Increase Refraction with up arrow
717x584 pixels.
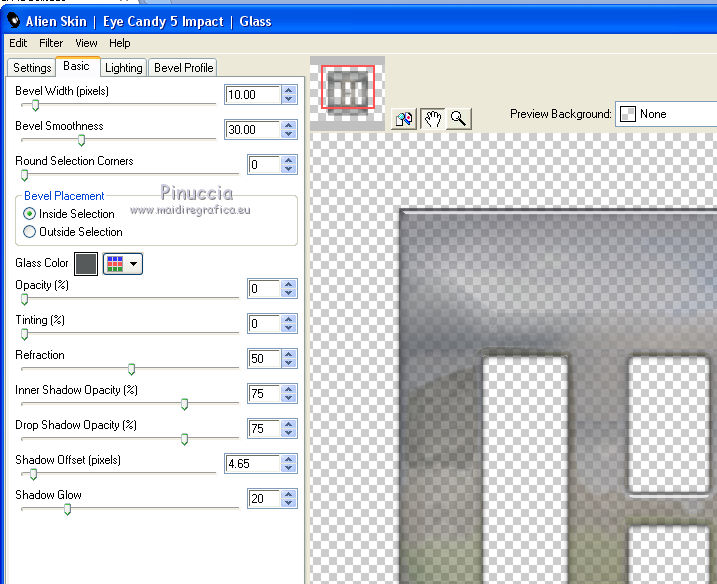coord(289,354)
